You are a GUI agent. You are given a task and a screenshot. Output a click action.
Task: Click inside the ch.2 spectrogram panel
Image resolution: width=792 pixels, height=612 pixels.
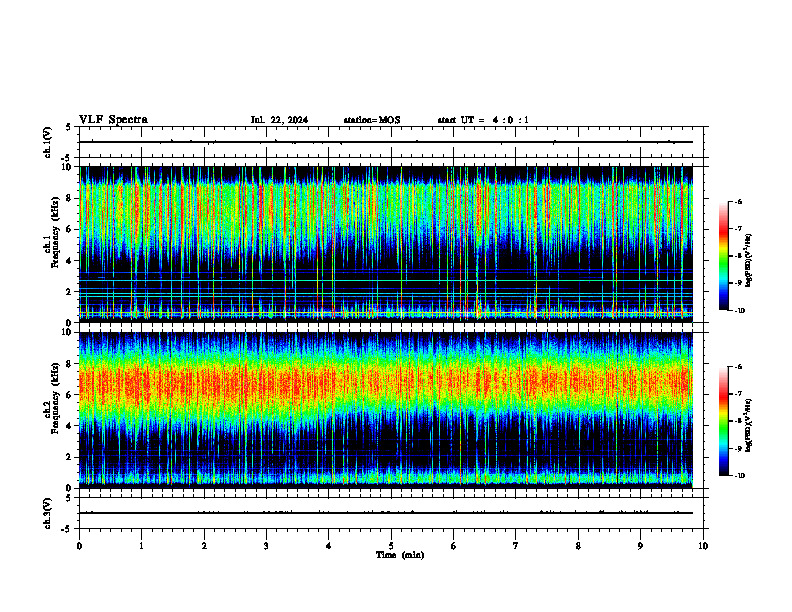tap(386, 410)
